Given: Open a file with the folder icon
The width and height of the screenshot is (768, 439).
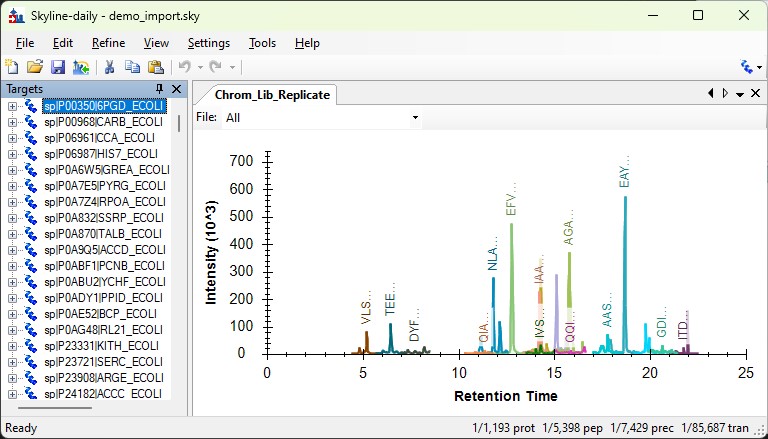Looking at the screenshot, I should (x=35, y=67).
